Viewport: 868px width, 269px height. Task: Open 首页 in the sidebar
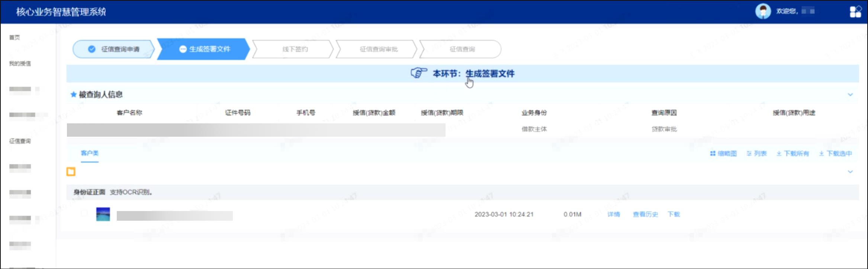coord(15,38)
